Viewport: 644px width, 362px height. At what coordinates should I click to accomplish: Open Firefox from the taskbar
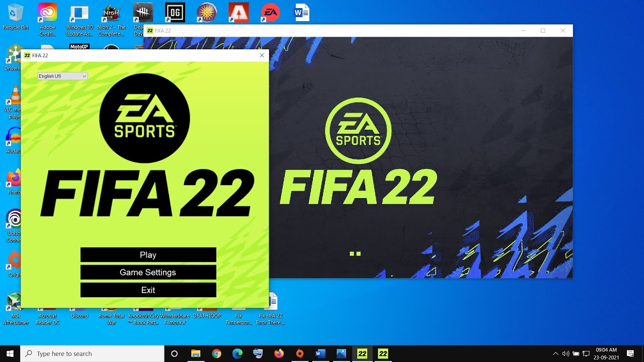click(x=279, y=353)
